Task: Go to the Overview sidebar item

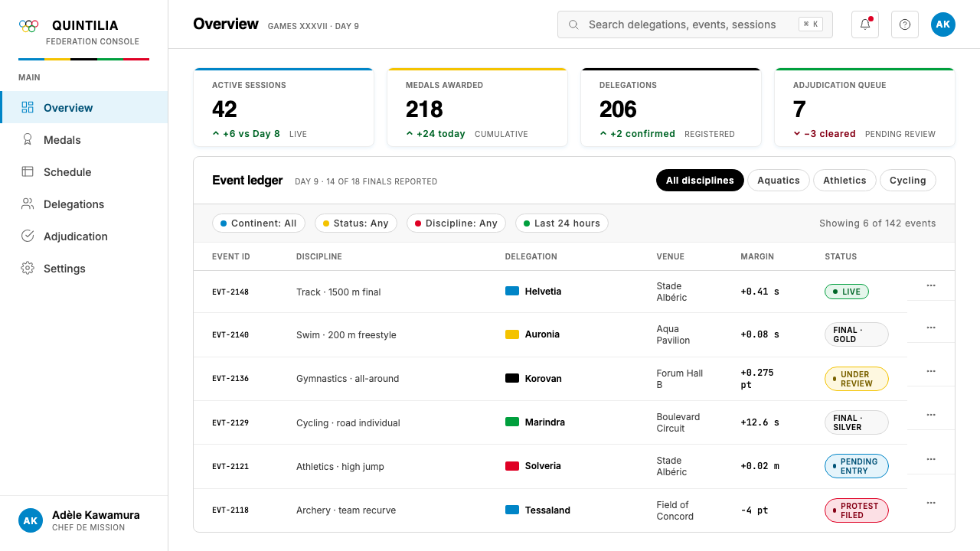Action: [x=84, y=108]
